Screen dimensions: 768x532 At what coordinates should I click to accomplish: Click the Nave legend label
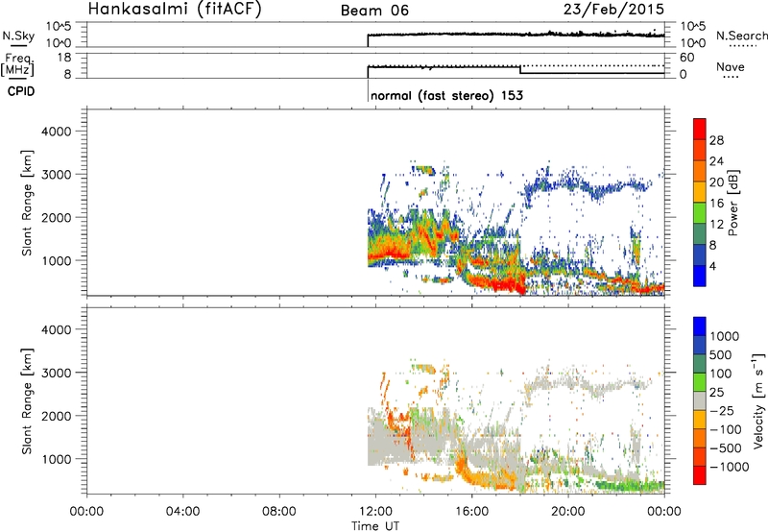click(x=731, y=67)
